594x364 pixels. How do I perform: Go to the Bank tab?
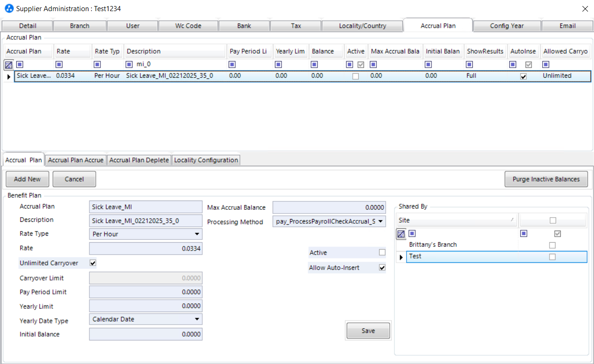[244, 25]
